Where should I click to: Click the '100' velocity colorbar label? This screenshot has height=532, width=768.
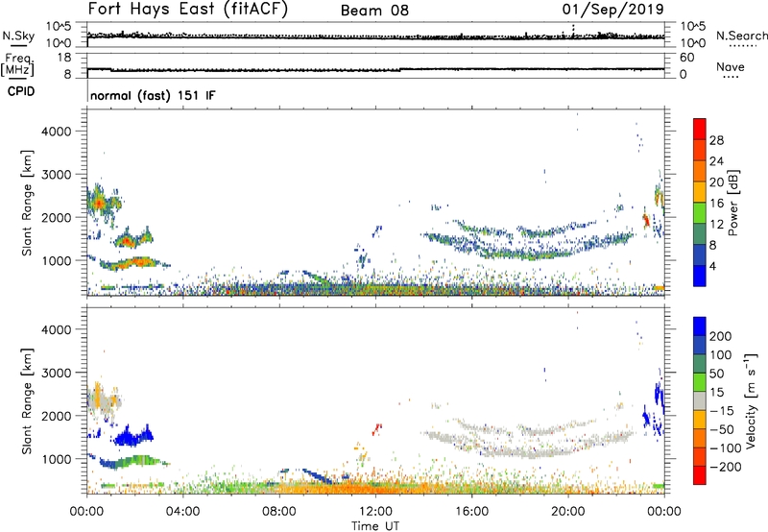point(721,355)
